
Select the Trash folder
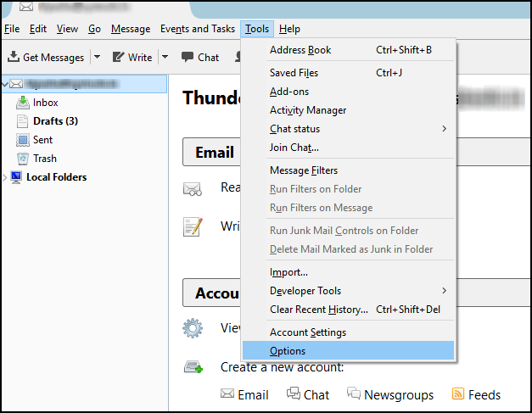[45, 159]
